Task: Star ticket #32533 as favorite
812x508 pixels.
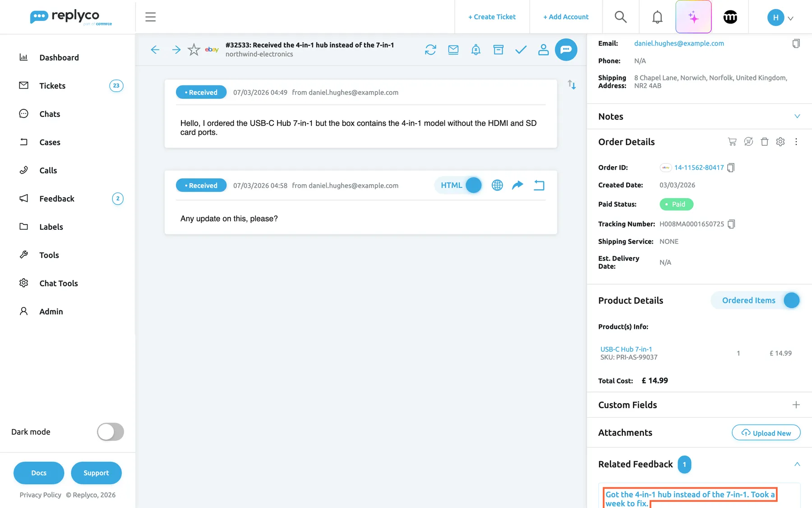Action: 194,50
